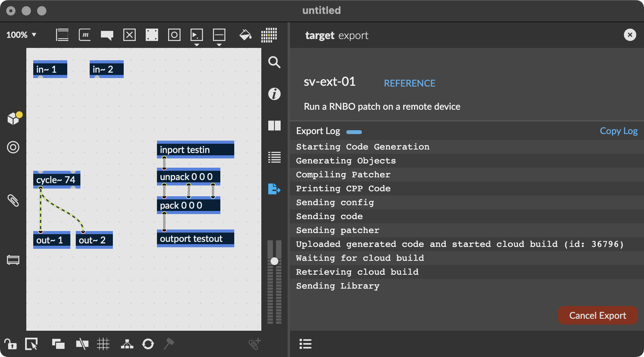Viewport: 644px width, 357px height.
Task: Toggle the grid display icon
Action: click(103, 344)
